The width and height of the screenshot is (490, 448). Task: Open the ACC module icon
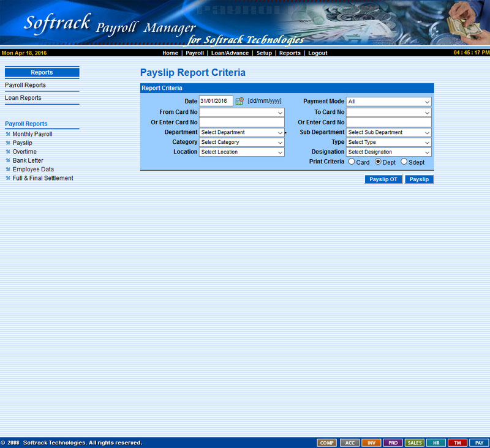349,442
